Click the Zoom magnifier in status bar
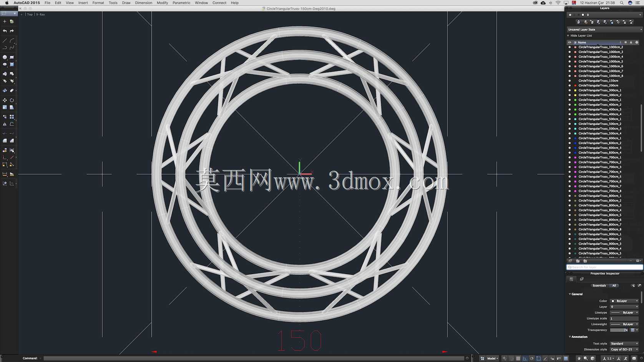 pos(586,358)
